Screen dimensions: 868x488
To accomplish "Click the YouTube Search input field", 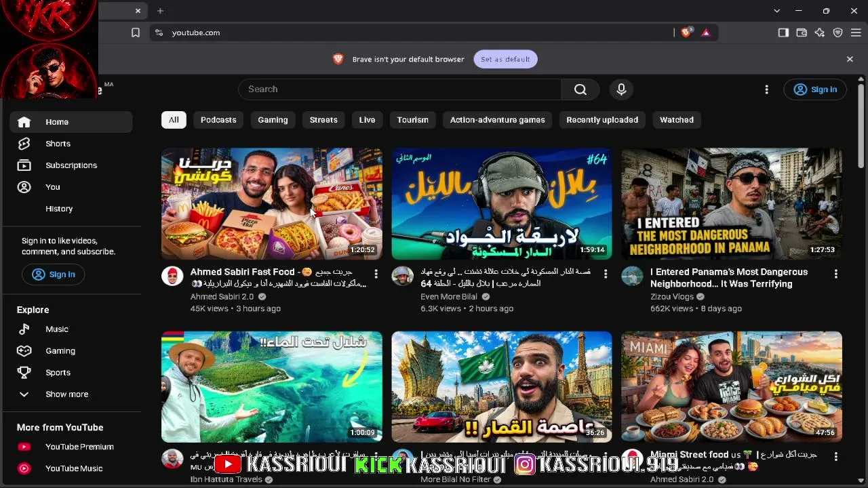I will click(x=400, y=89).
